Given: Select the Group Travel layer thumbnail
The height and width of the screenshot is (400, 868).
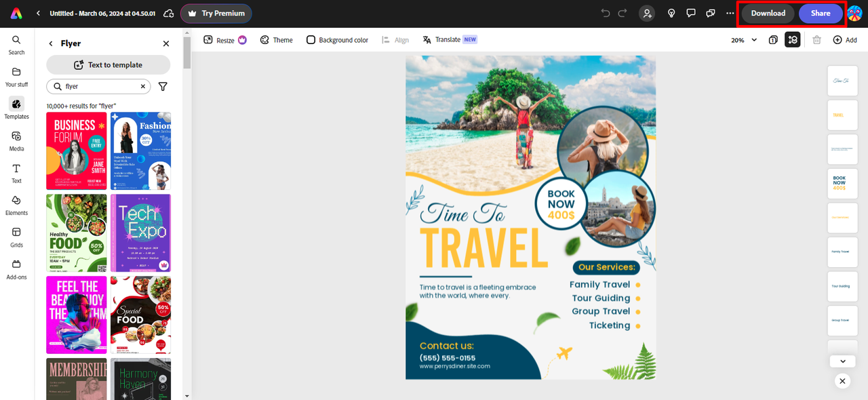Looking at the screenshot, I should [842, 320].
